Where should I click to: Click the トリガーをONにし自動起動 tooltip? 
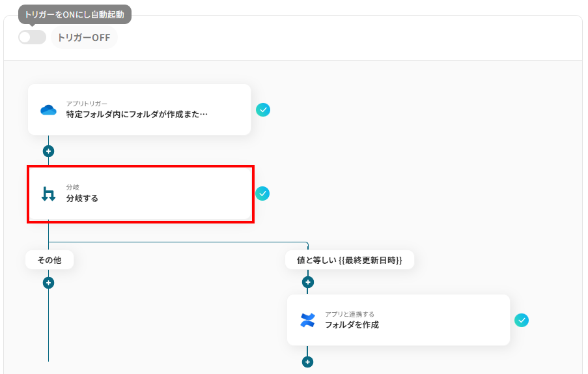point(75,14)
